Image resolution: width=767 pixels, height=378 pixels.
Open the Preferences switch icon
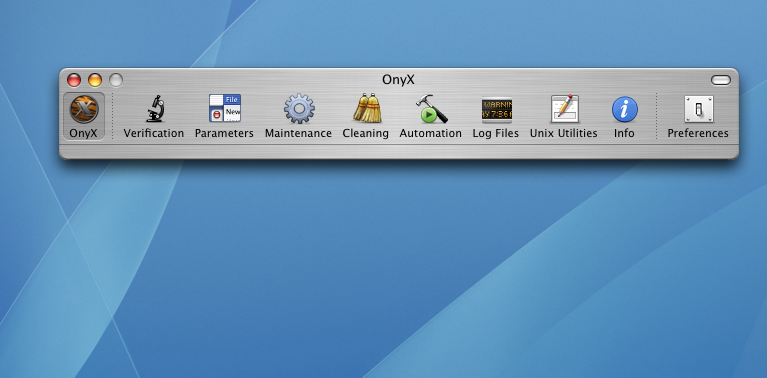699,109
